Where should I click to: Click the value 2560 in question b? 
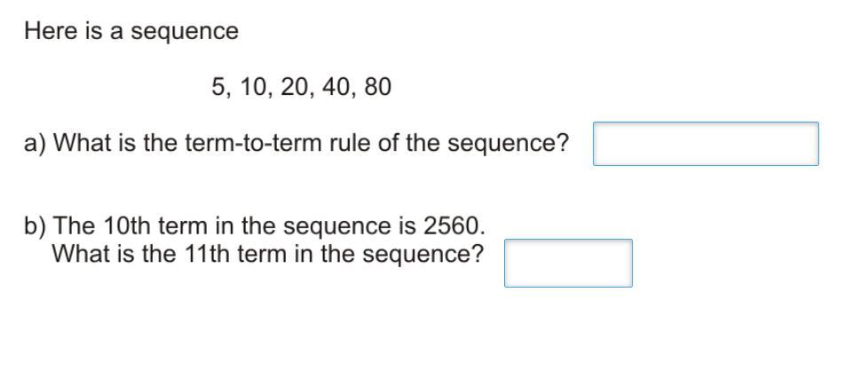coord(452,225)
